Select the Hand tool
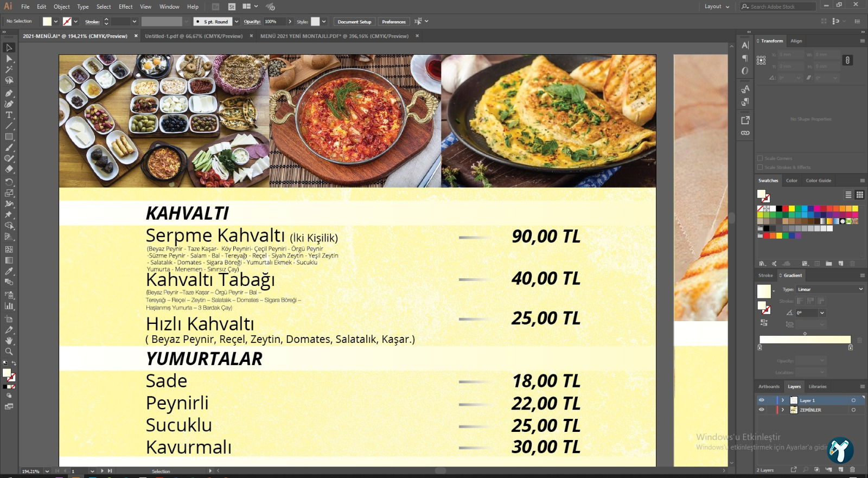The image size is (868, 478). [x=9, y=341]
